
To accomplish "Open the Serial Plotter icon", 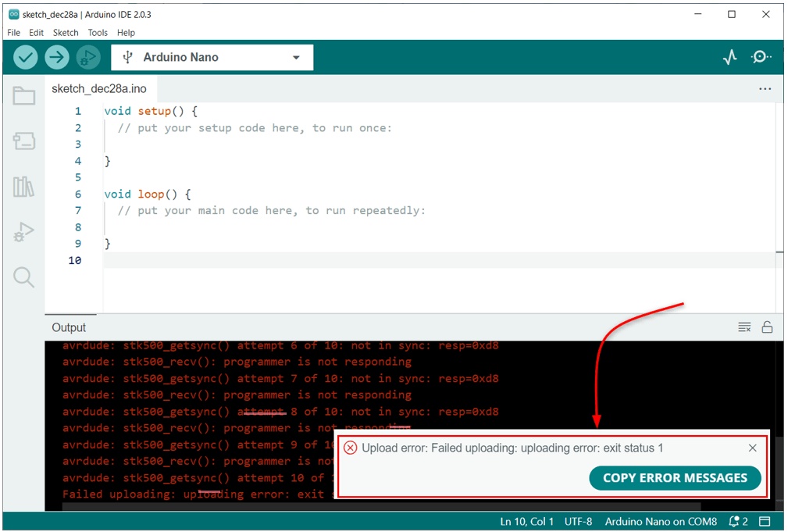I will coord(729,56).
